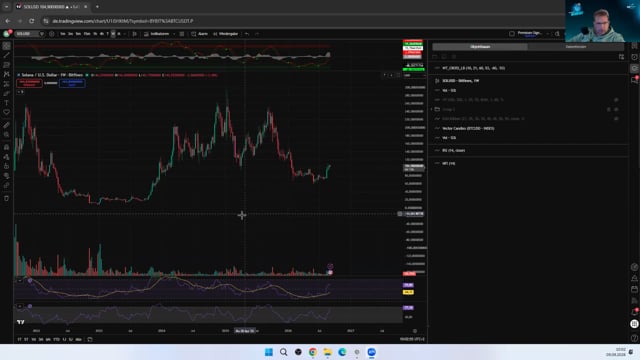This screenshot has height=360, width=640.
Task: Switch to the 1m timeframe
Action: click(62, 34)
